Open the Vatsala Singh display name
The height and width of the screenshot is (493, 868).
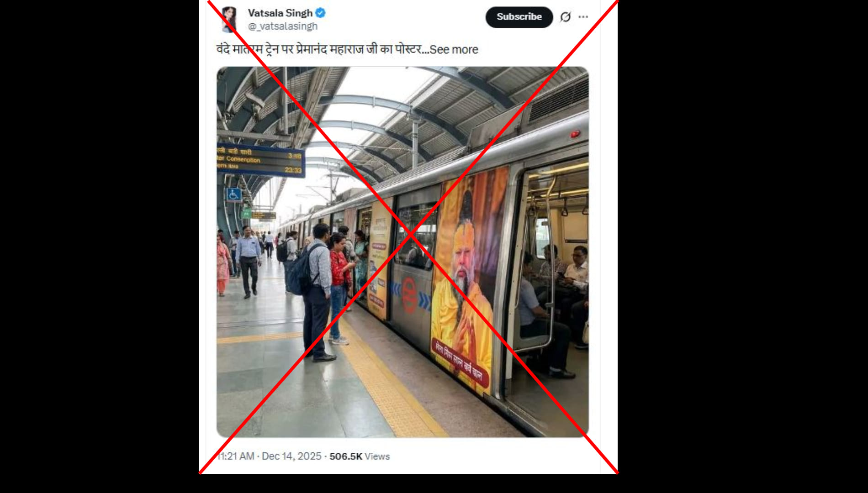[x=280, y=13]
